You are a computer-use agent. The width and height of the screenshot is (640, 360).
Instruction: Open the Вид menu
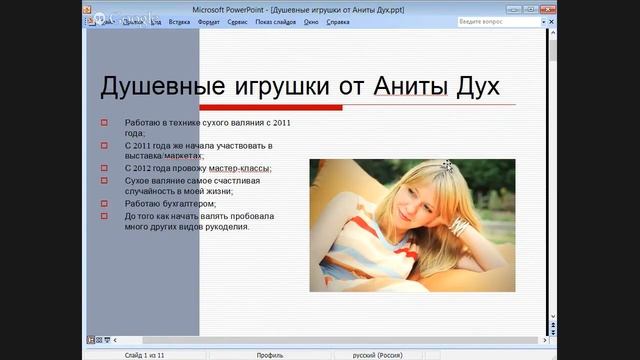(x=156, y=22)
